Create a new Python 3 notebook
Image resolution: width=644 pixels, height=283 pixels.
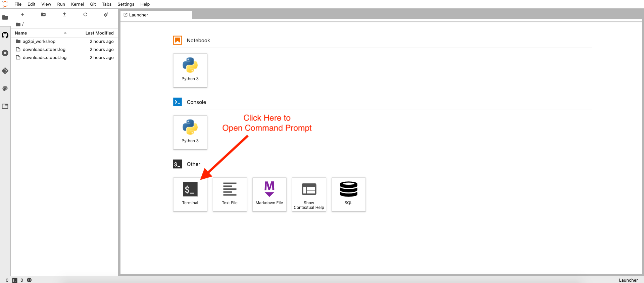[190, 70]
